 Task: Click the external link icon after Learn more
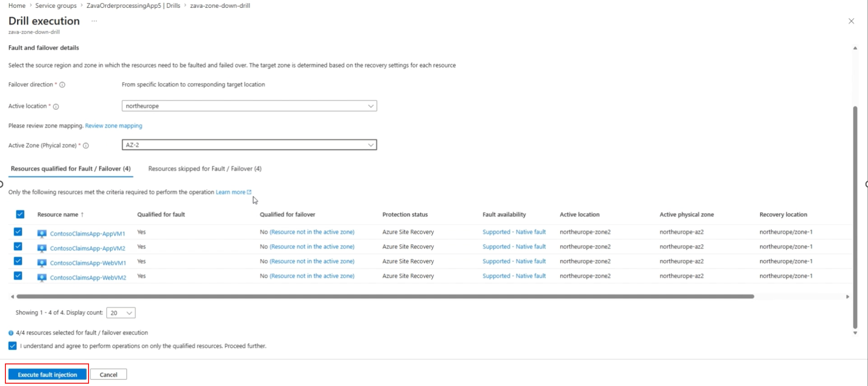click(x=249, y=192)
